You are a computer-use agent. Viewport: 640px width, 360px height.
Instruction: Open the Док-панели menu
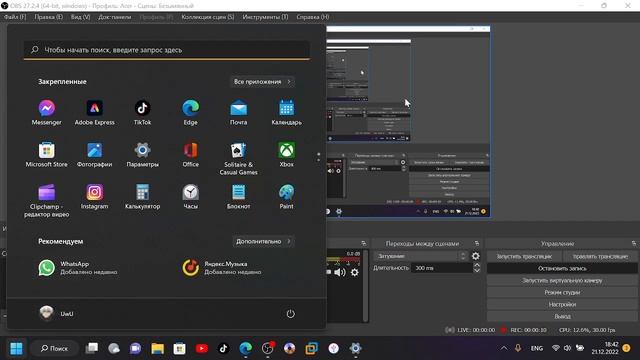115,17
